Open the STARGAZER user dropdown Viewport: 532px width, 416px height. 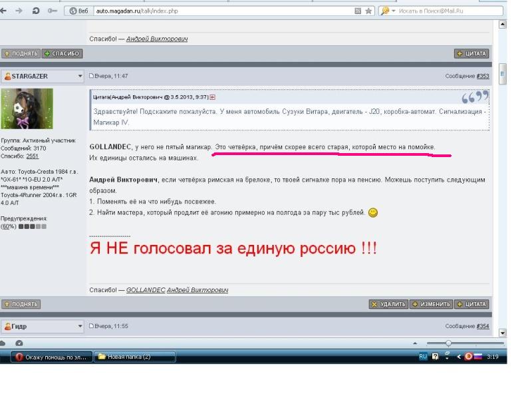(x=80, y=76)
